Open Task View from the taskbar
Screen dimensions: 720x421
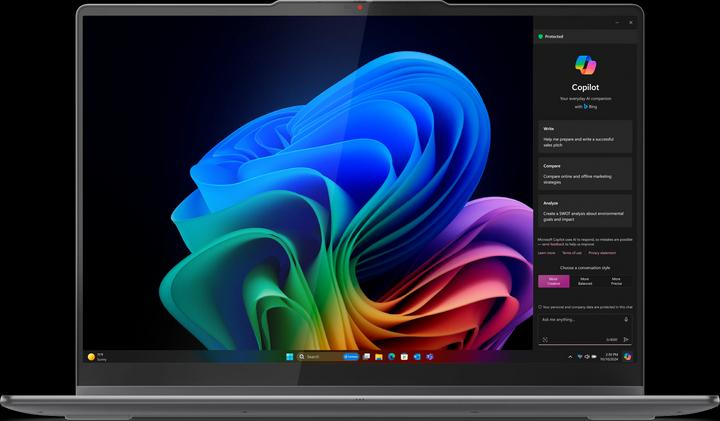click(x=366, y=357)
